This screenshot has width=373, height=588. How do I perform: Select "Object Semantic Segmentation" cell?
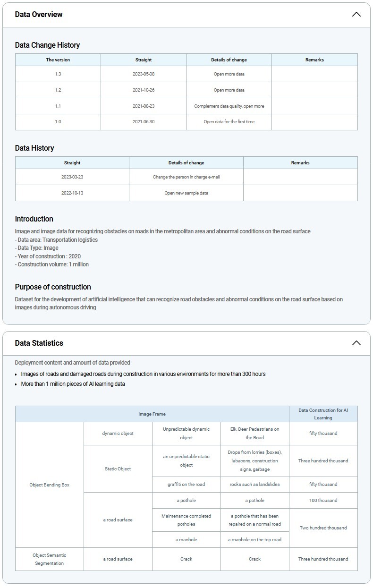[50, 559]
